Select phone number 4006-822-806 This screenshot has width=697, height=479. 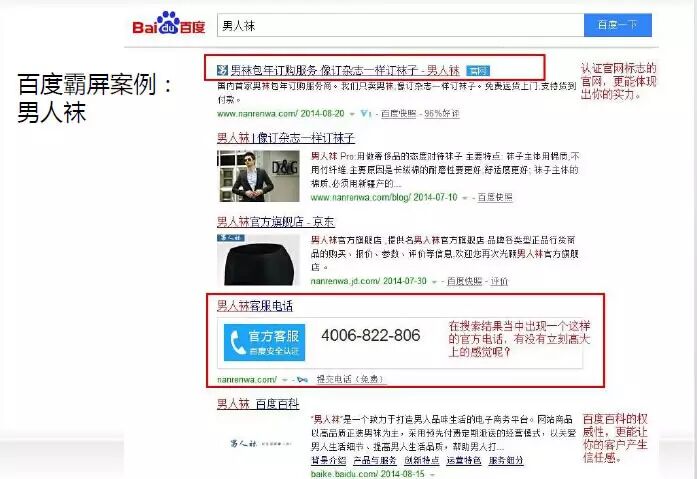(371, 335)
